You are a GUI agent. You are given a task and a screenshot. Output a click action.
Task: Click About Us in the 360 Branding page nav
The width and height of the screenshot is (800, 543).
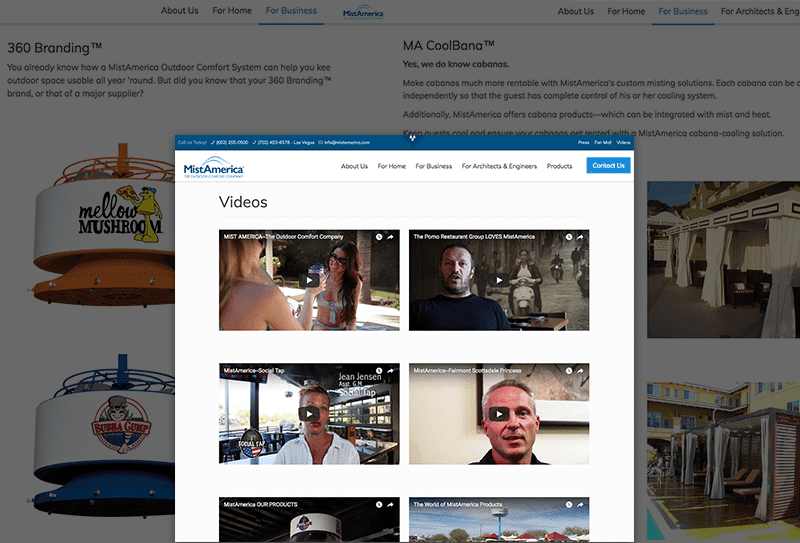(x=180, y=10)
